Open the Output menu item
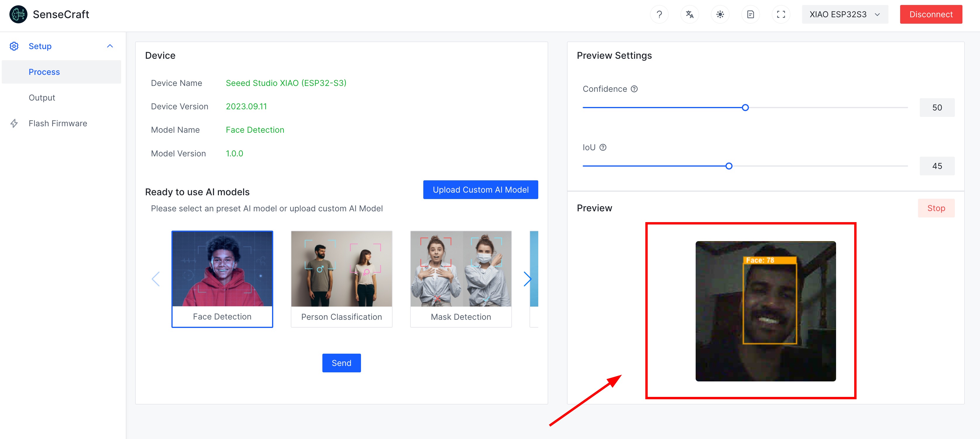The image size is (980, 439). (42, 98)
